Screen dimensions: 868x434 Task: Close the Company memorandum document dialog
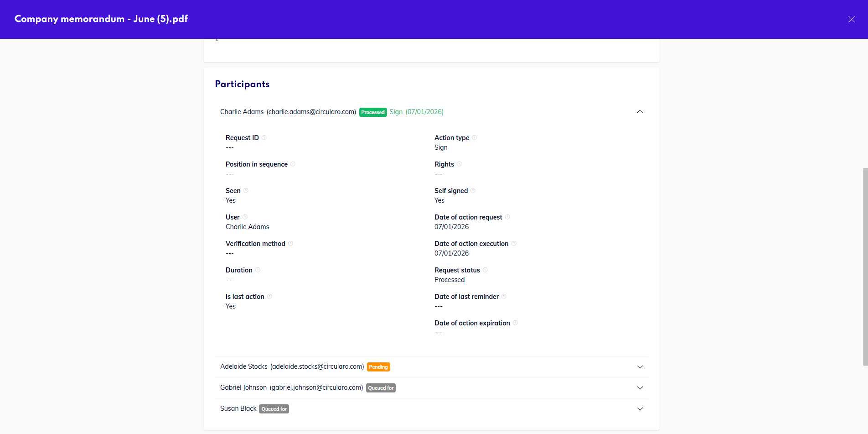[851, 19]
